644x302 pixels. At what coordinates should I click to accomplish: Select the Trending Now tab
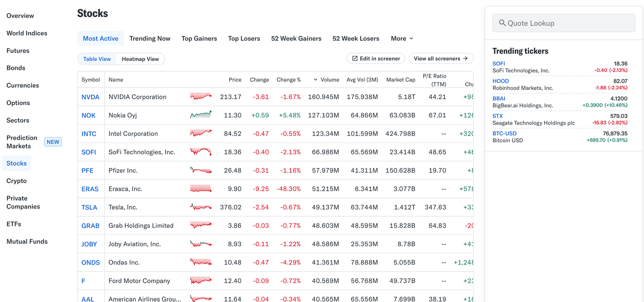pos(150,38)
